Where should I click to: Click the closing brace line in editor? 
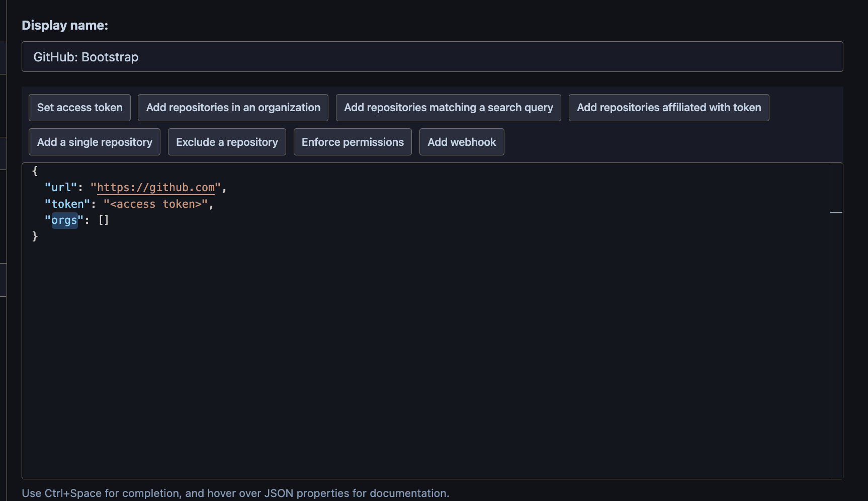tap(35, 236)
